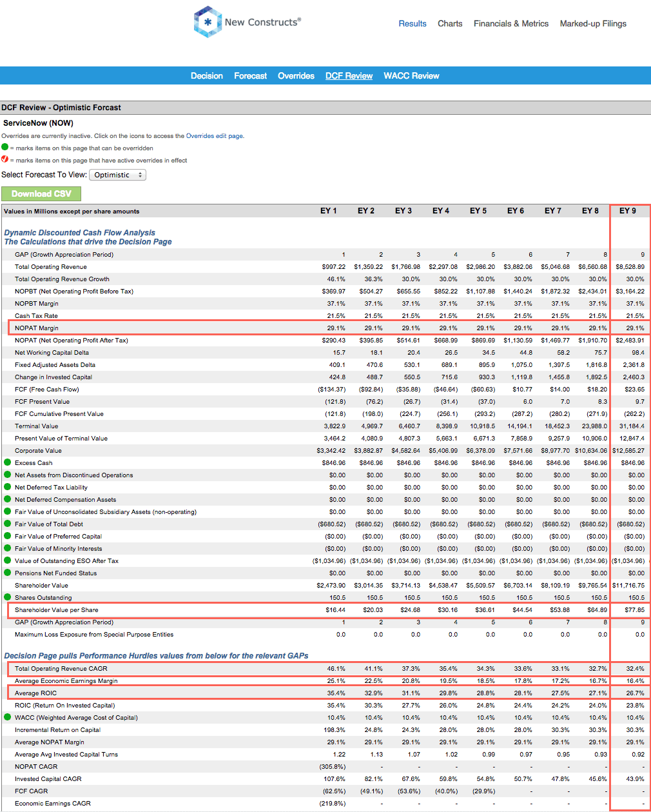Click the $997.22 revenue value
The width and height of the screenshot is (651, 812).
(334, 267)
